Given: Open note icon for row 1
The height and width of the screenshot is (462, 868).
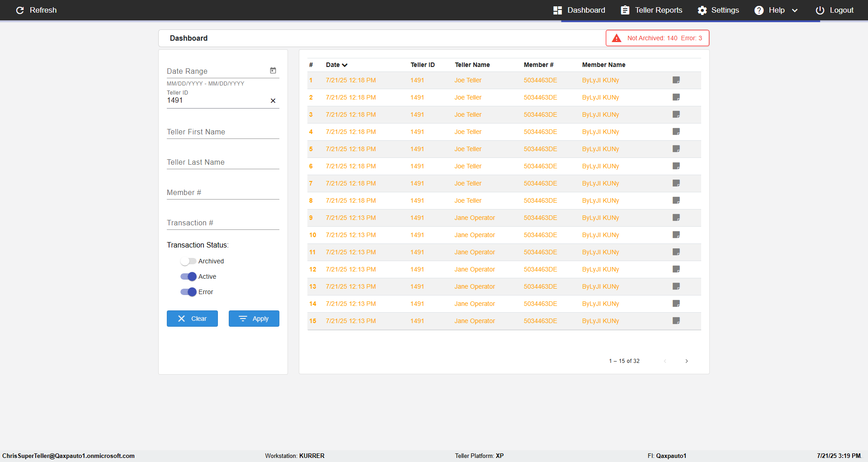Looking at the screenshot, I should (x=676, y=80).
